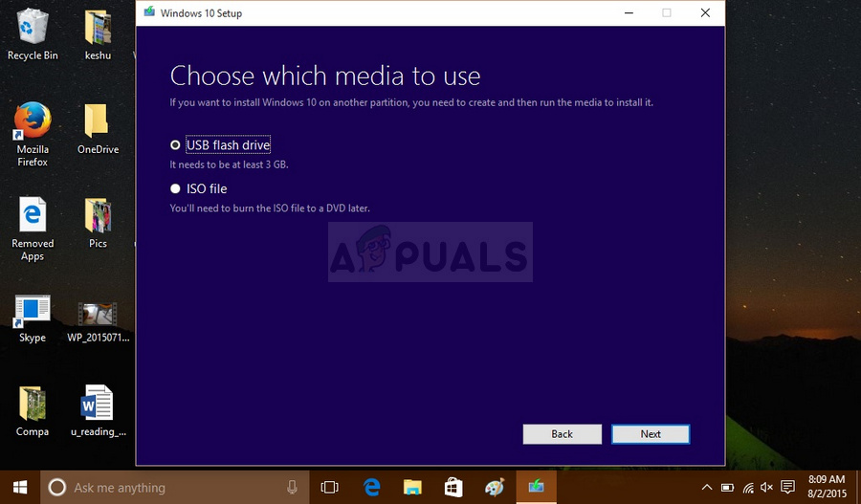Click the Next button
The height and width of the screenshot is (504, 861).
coord(651,434)
